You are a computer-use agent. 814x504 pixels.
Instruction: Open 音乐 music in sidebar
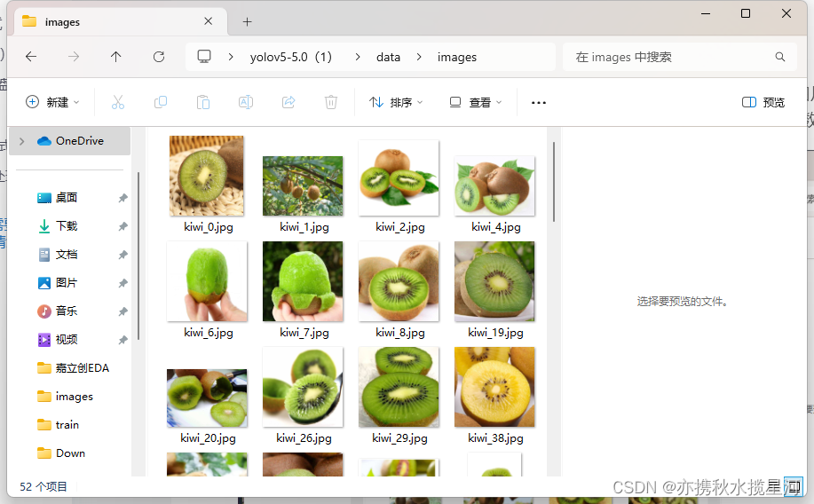click(67, 311)
